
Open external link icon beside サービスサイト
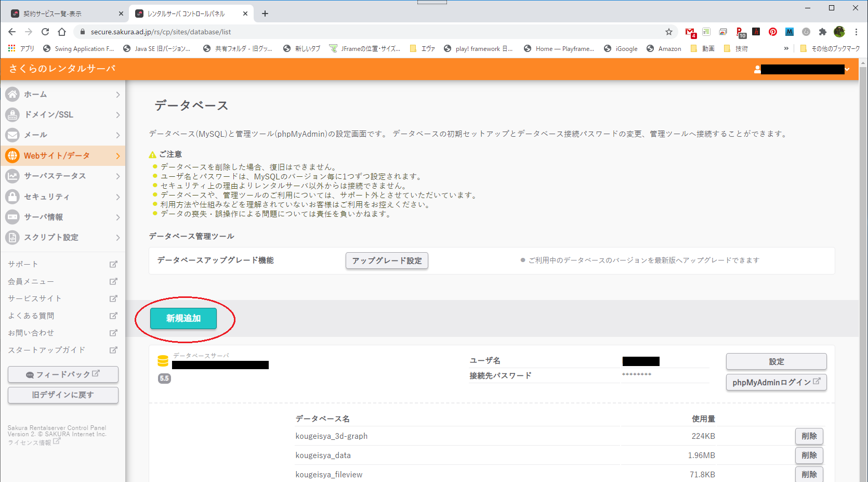(x=113, y=298)
